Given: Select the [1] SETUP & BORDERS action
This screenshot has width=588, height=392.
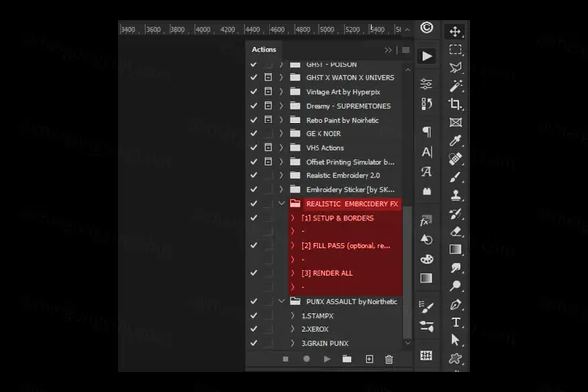Looking at the screenshot, I should pyautogui.click(x=338, y=218).
